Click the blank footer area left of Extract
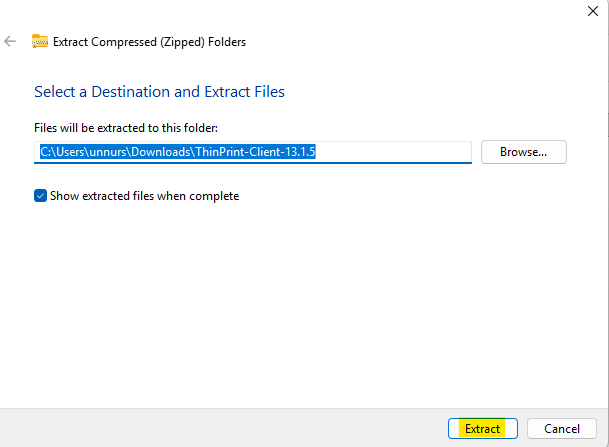 click(x=220, y=428)
